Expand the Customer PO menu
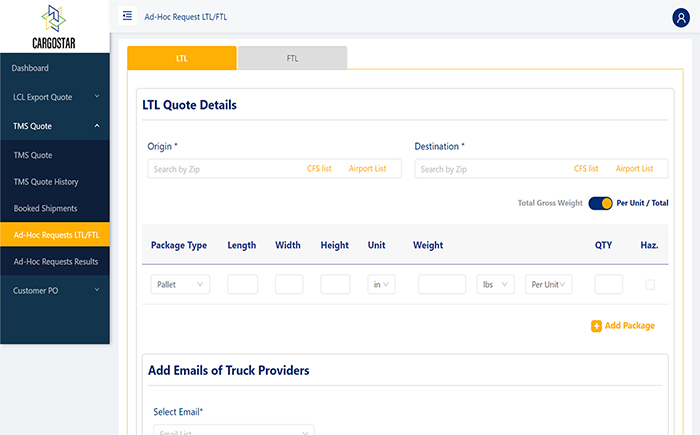 pos(55,290)
